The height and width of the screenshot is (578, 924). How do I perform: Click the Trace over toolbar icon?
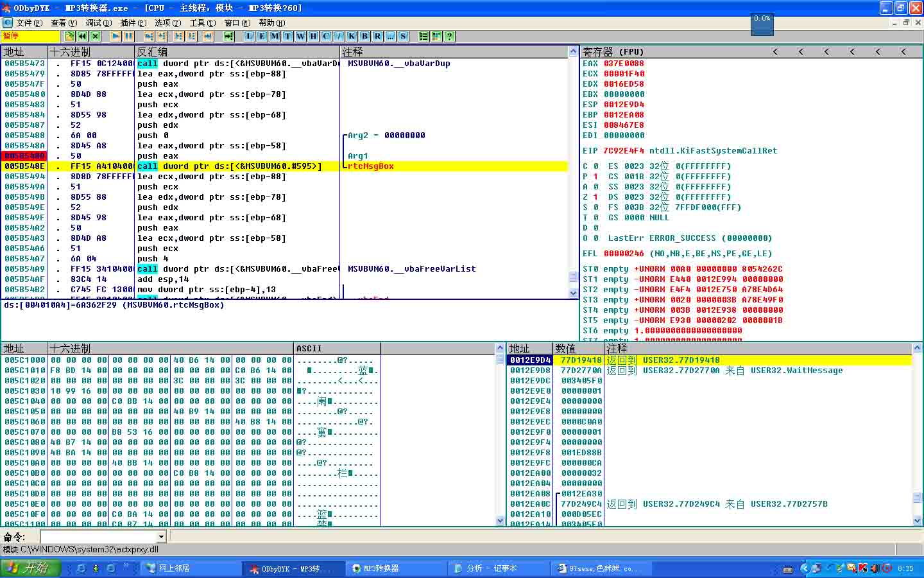pos(192,37)
